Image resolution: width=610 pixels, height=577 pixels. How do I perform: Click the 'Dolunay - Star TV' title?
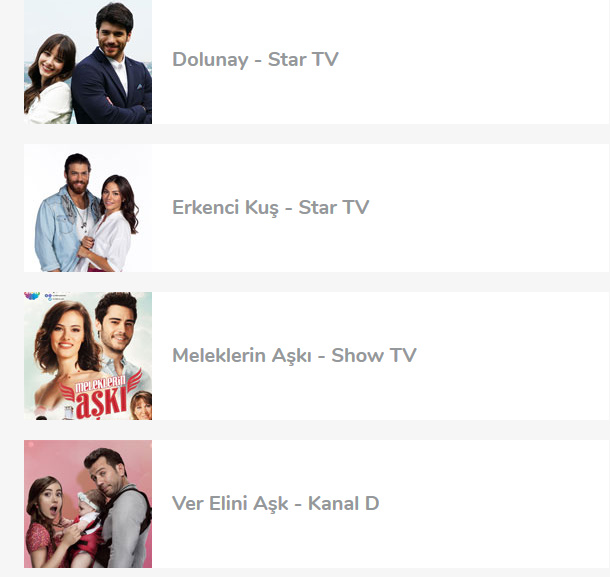click(255, 60)
